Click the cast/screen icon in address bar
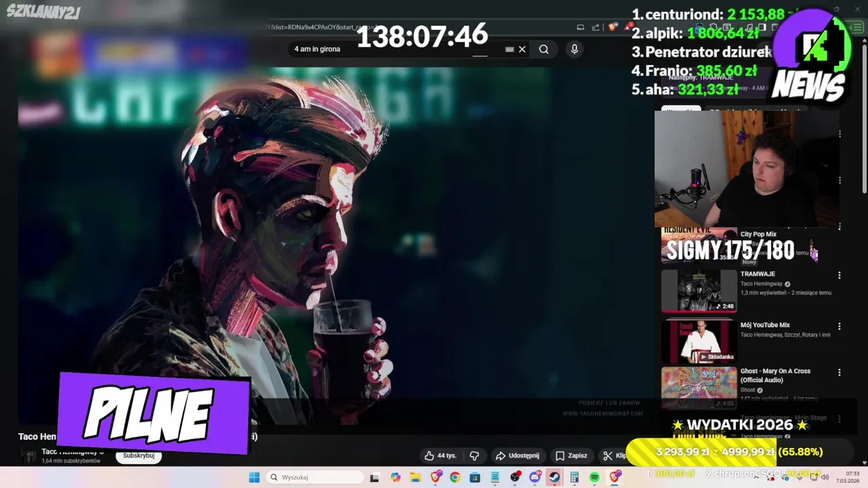 [x=580, y=27]
